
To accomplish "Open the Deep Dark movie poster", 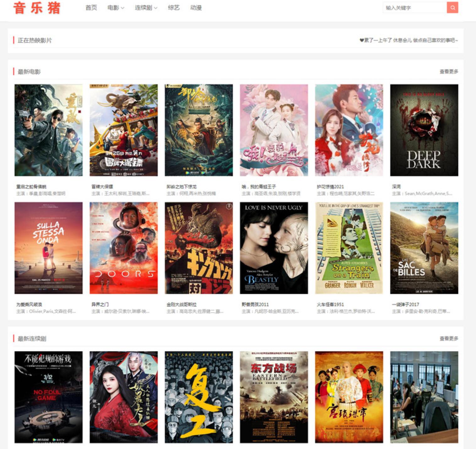I will coord(424,130).
